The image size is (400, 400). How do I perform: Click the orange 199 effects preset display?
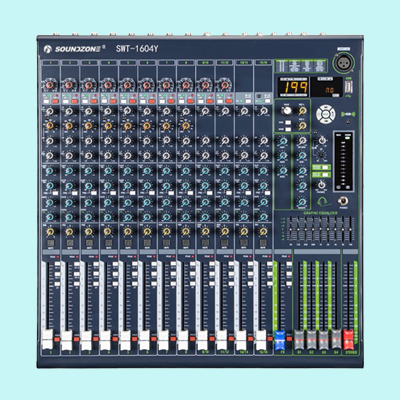pos(294,87)
